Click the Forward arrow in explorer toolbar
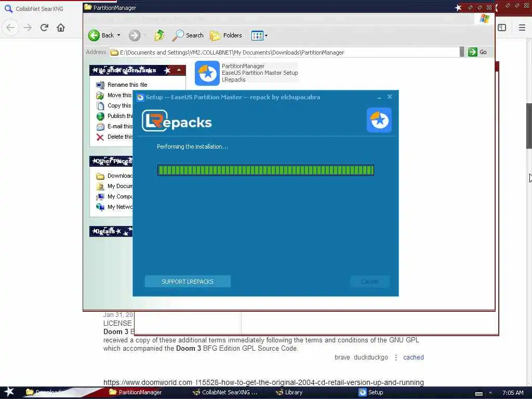The width and height of the screenshot is (532, 399). pyautogui.click(x=135, y=35)
